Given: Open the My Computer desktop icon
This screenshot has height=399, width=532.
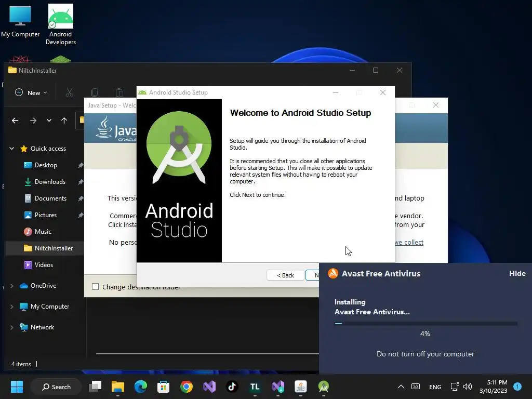Looking at the screenshot, I should 20,21.
